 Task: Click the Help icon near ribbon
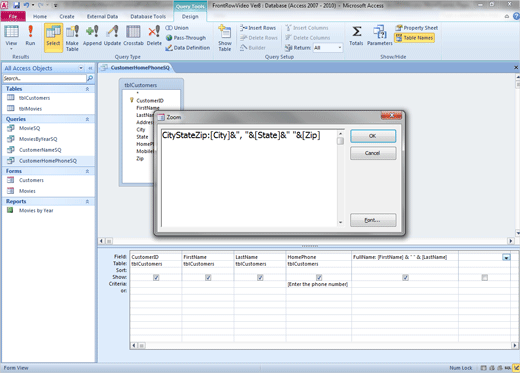pyautogui.click(x=516, y=16)
